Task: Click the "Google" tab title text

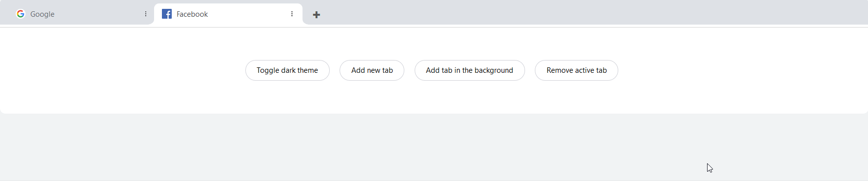Action: [x=42, y=14]
